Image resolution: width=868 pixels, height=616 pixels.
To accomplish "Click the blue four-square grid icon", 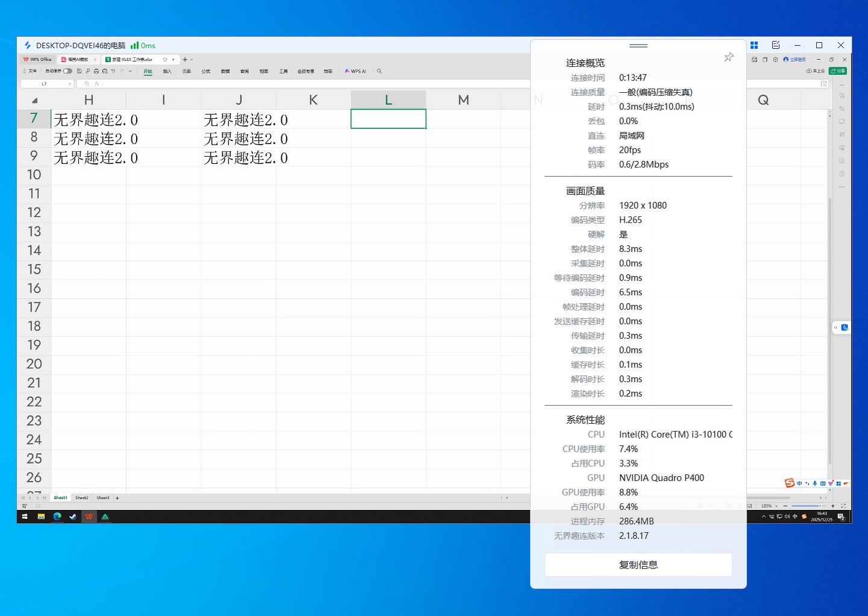I will (x=754, y=45).
